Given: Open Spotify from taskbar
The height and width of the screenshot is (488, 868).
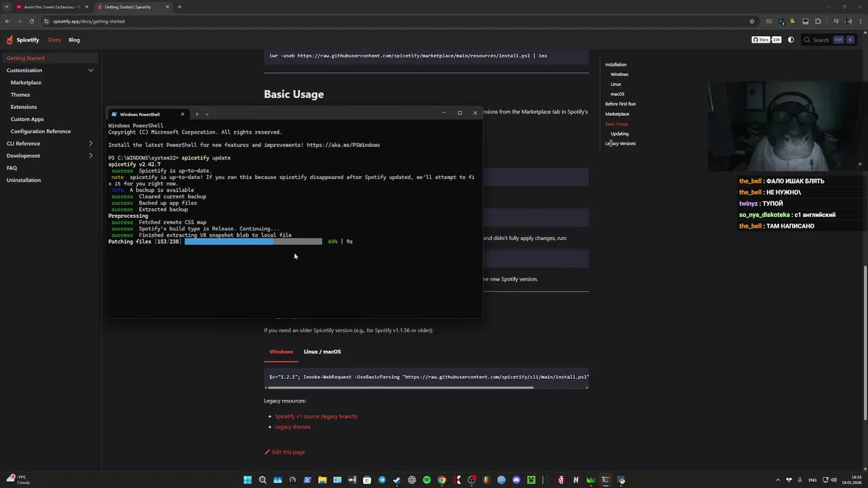Looking at the screenshot, I should click(427, 480).
